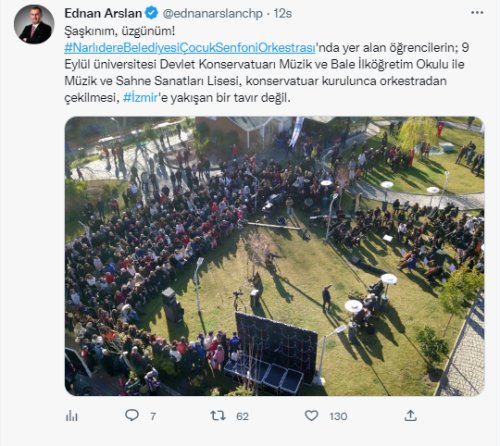Open the @ednanarslanchp handle

[212, 13]
